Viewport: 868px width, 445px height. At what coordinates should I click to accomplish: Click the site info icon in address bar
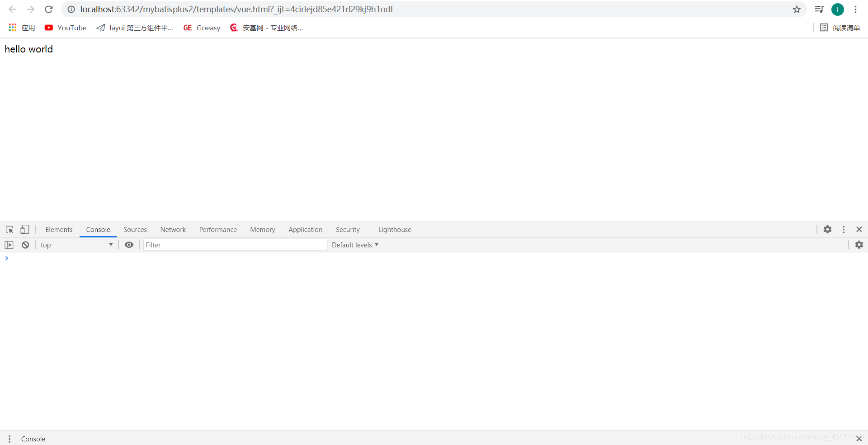pos(71,9)
